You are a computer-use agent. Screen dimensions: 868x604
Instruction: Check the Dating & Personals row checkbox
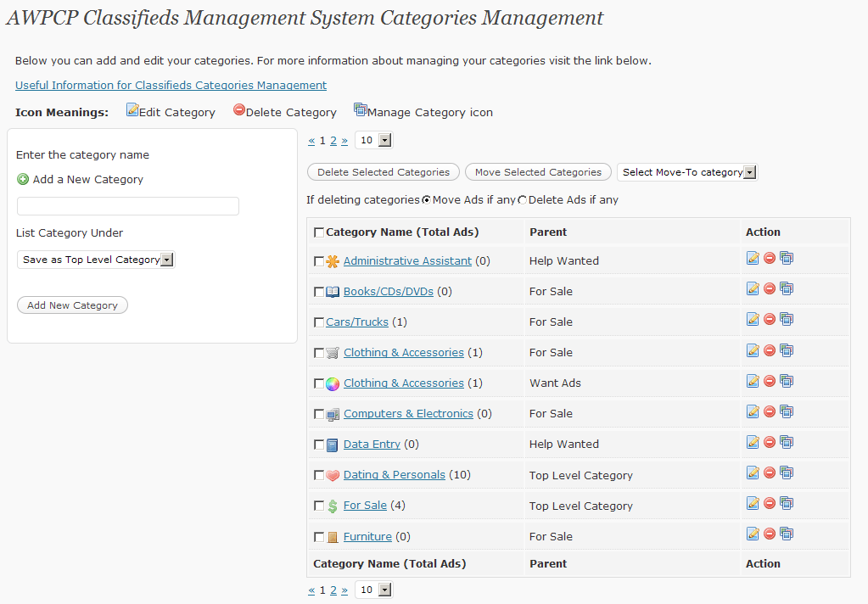pyautogui.click(x=319, y=475)
